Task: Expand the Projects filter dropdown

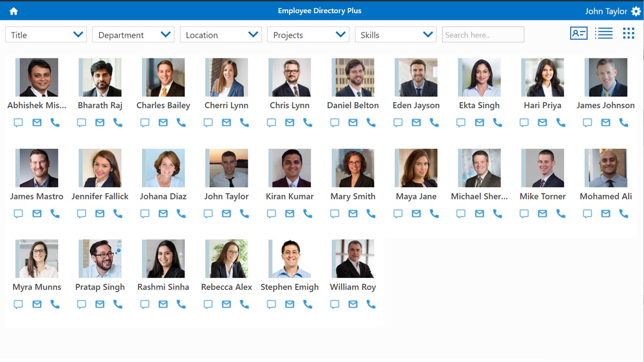Action: point(308,34)
